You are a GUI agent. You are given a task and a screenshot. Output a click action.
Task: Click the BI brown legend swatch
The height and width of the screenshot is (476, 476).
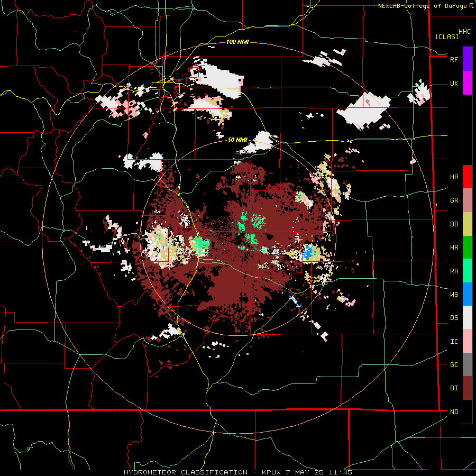click(x=467, y=388)
